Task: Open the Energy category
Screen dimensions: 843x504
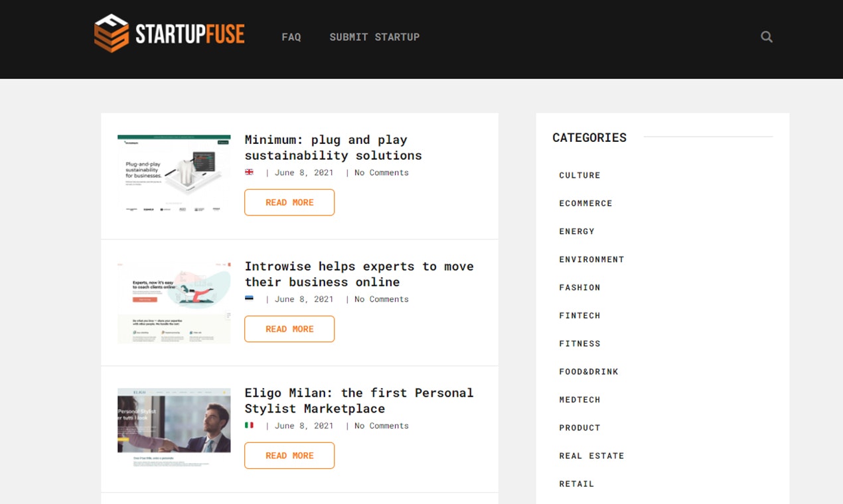Action: click(576, 231)
